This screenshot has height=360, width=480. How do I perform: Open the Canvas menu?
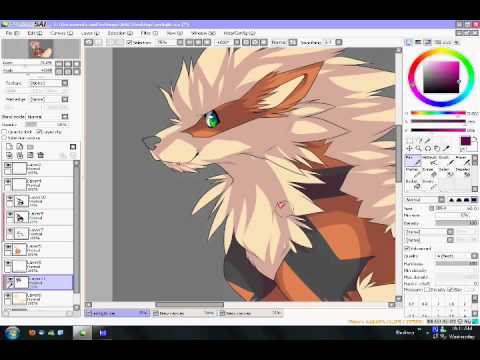(x=61, y=33)
